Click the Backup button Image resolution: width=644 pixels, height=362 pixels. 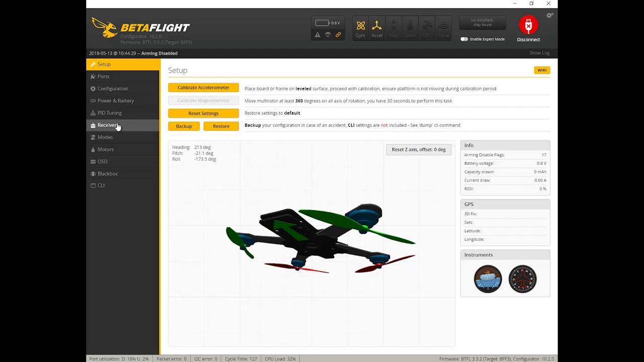[x=184, y=126]
